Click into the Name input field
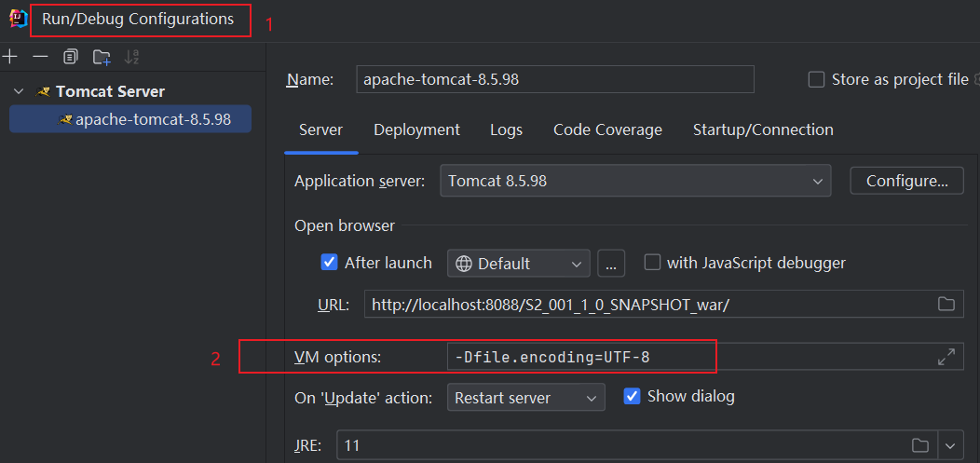This screenshot has width=980, height=463. (555, 80)
